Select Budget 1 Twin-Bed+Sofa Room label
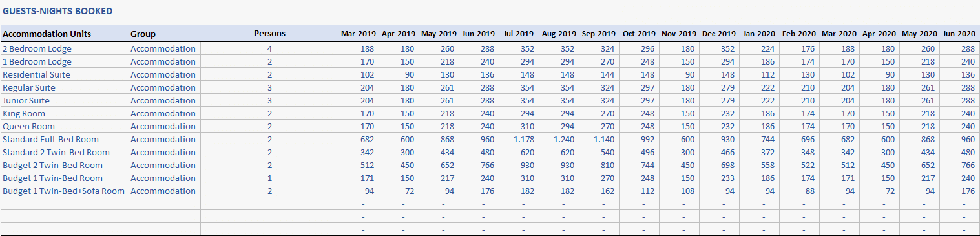 (63, 191)
